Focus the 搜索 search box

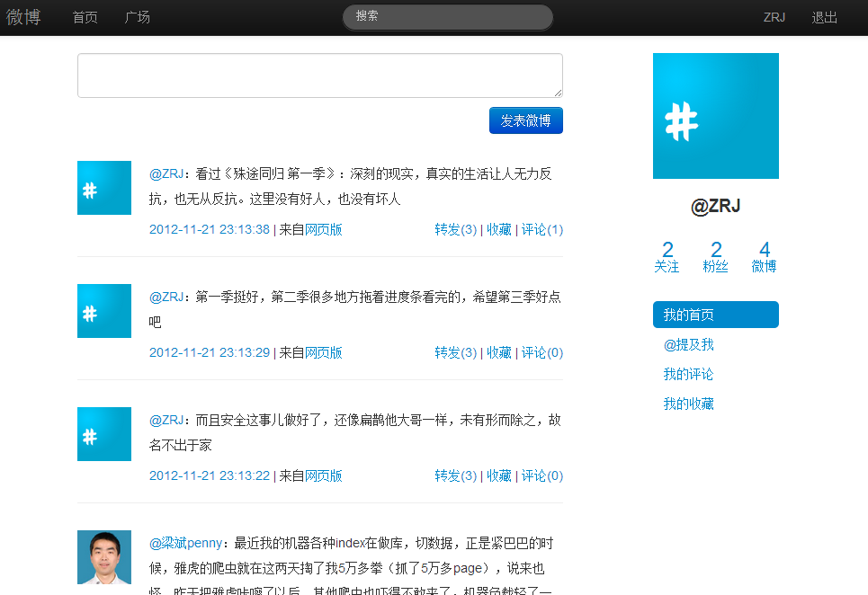pyautogui.click(x=447, y=16)
